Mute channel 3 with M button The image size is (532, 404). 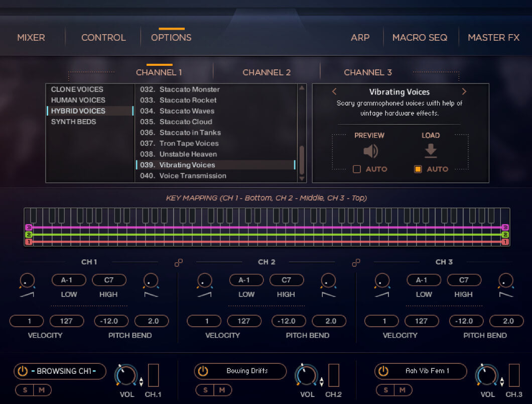(403, 390)
